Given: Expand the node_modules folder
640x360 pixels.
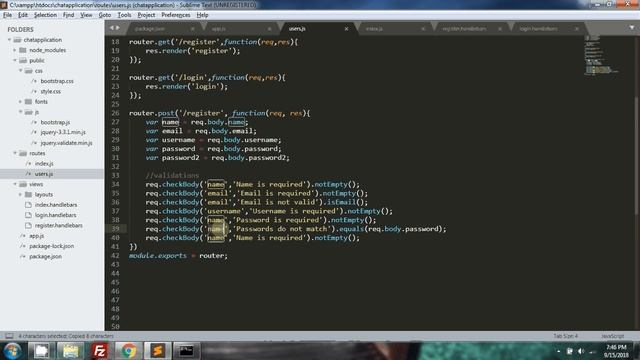Looking at the screenshot, I should click(15, 50).
